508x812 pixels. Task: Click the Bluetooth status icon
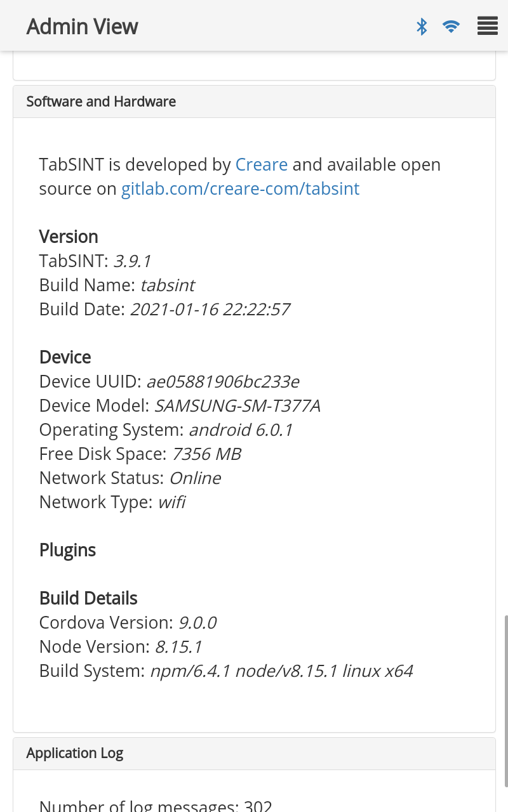[x=422, y=27]
